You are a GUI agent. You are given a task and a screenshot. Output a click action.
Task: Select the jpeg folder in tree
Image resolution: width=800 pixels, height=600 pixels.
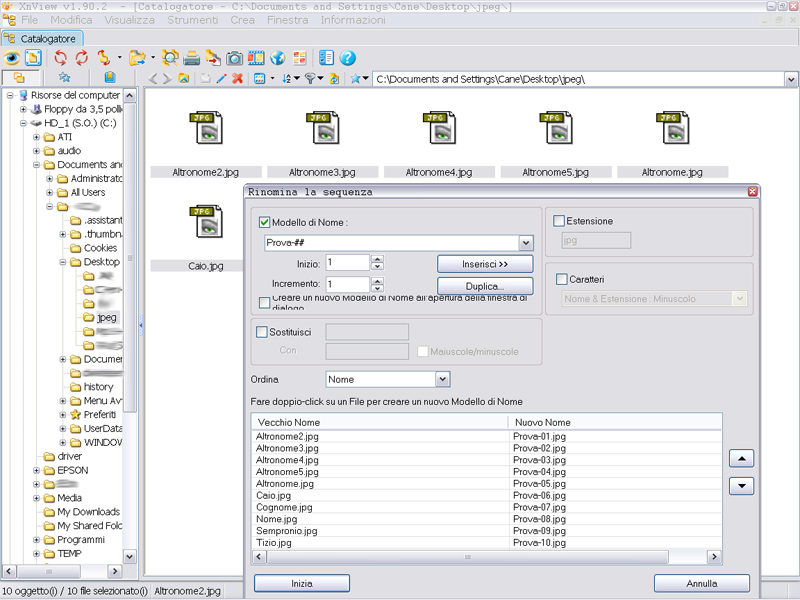point(107,317)
